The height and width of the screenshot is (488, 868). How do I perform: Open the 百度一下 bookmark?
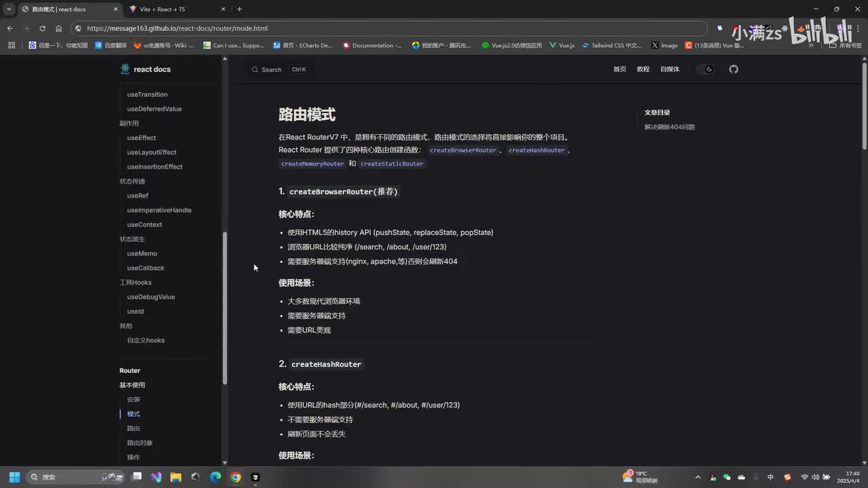pyautogui.click(x=58, y=45)
